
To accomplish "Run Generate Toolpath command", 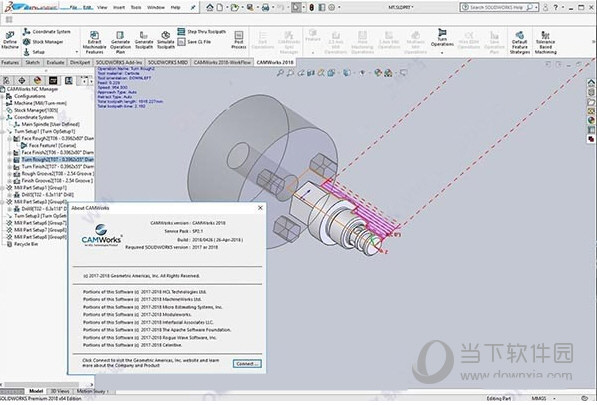I will (x=144, y=40).
